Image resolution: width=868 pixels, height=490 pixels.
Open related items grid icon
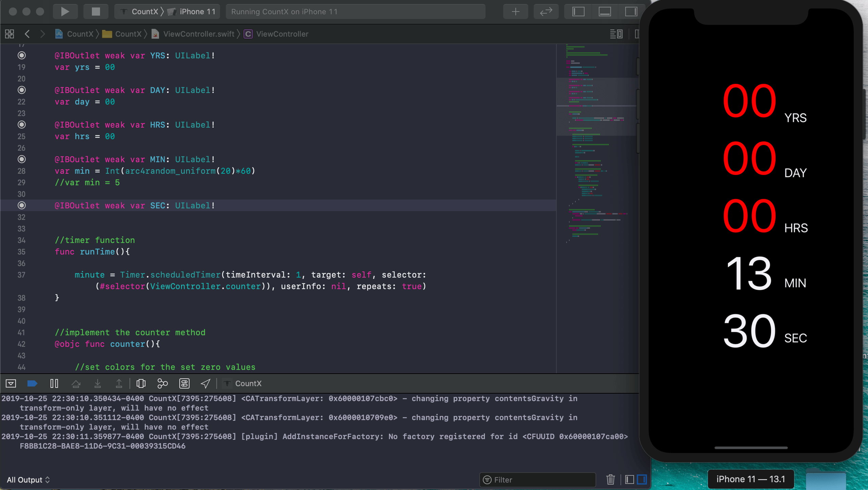9,34
